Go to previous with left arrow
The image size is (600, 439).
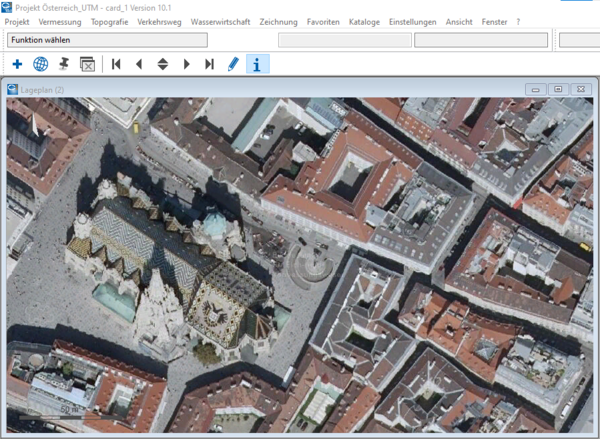click(139, 64)
